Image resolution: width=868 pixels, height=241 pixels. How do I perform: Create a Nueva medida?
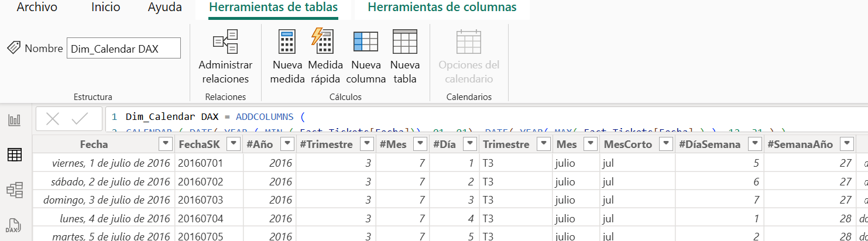pyautogui.click(x=287, y=57)
